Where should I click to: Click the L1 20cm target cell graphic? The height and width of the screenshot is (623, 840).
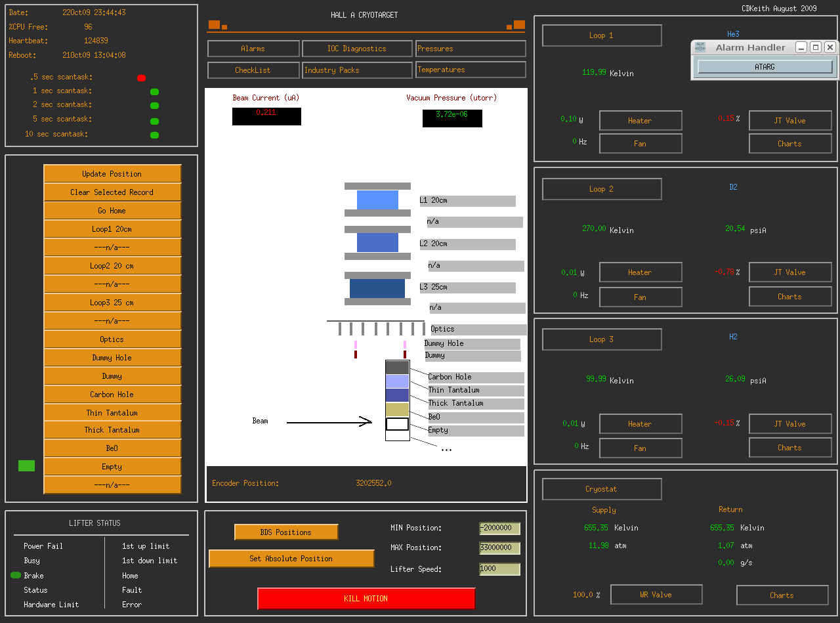tap(377, 200)
